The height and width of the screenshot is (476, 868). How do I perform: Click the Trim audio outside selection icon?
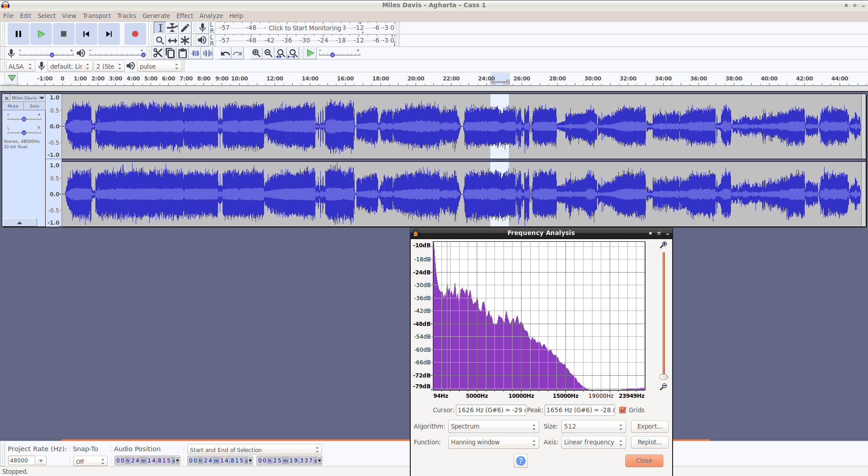point(195,53)
